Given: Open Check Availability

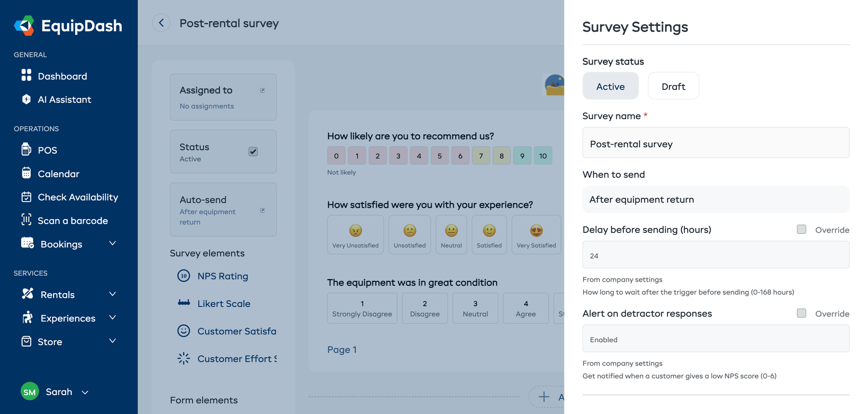Looking at the screenshot, I should pos(78,197).
